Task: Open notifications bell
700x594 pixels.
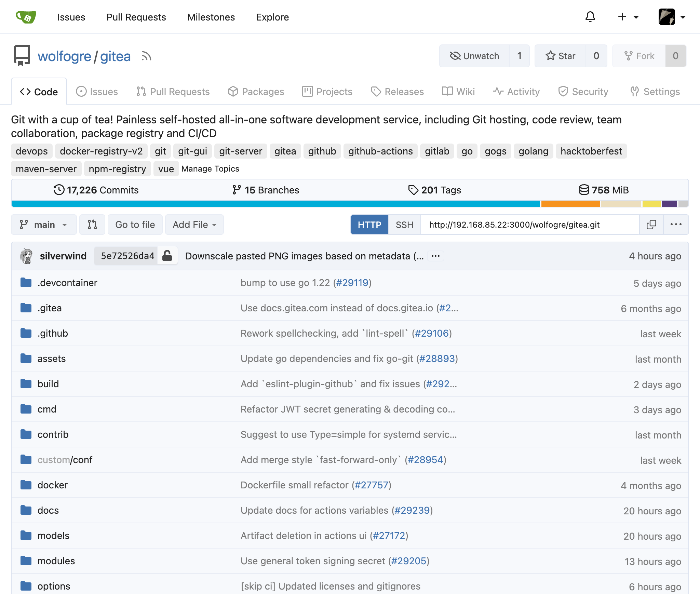Action: [590, 17]
